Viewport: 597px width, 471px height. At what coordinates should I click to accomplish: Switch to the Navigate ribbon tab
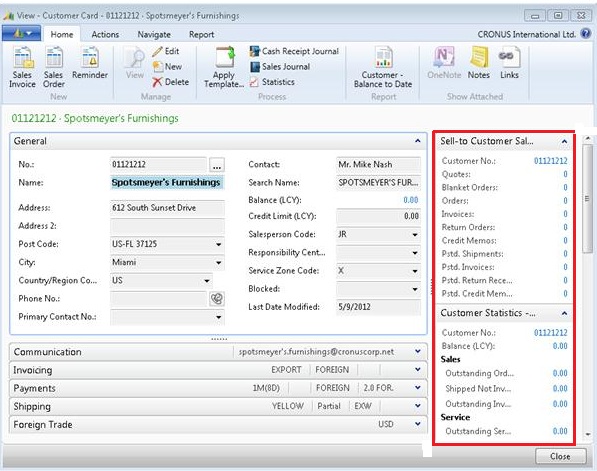[154, 35]
